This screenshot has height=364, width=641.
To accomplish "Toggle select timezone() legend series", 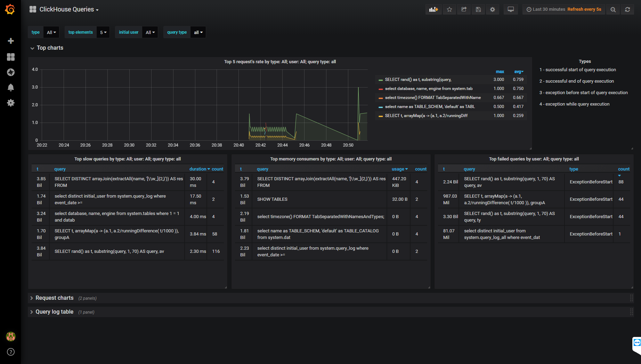I will tap(433, 98).
